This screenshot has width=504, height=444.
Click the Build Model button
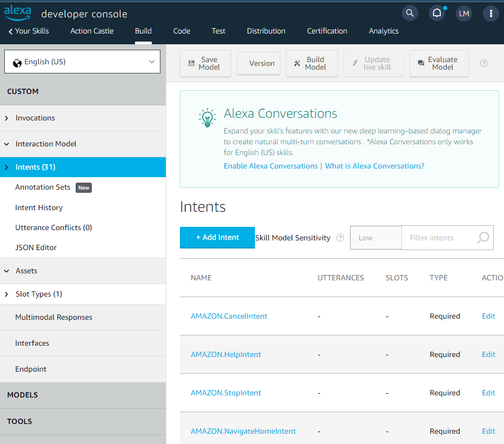[312, 63]
